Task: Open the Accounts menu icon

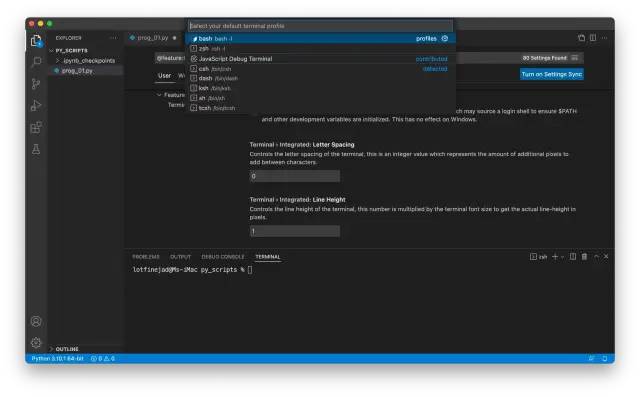Action: pos(36,322)
